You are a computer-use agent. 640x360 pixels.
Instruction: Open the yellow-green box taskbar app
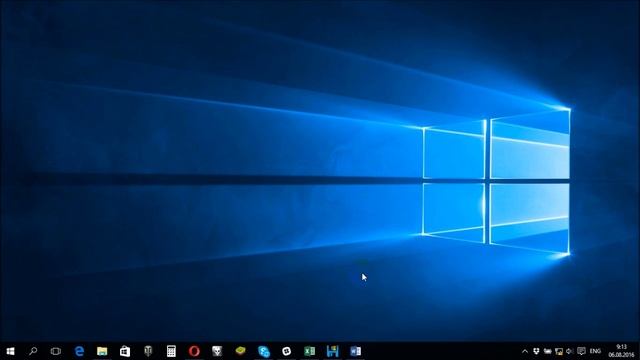point(240,351)
